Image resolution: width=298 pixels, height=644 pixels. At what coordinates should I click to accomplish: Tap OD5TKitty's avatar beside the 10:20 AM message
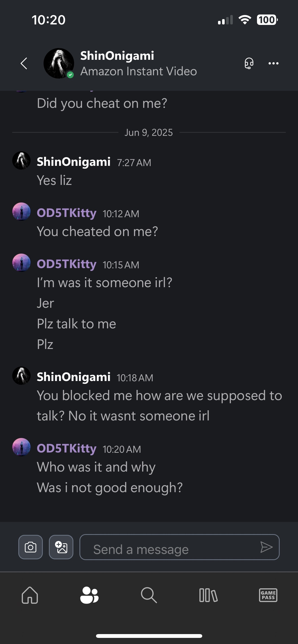(x=21, y=447)
